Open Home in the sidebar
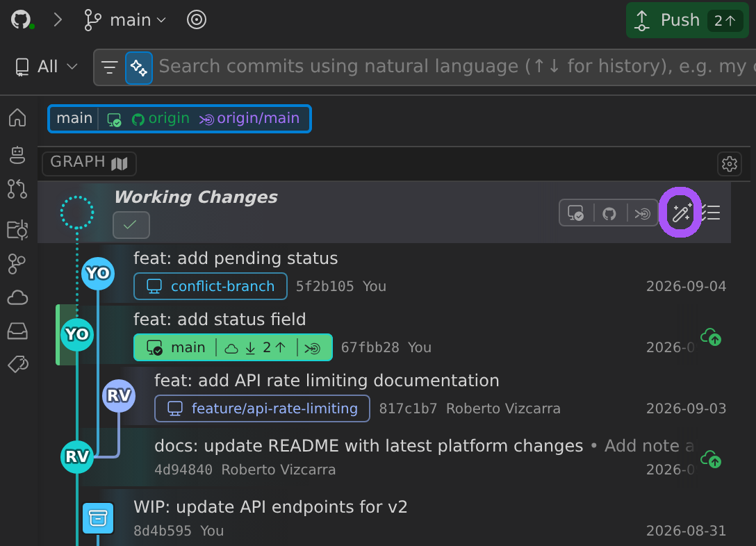The image size is (756, 546). (x=17, y=117)
